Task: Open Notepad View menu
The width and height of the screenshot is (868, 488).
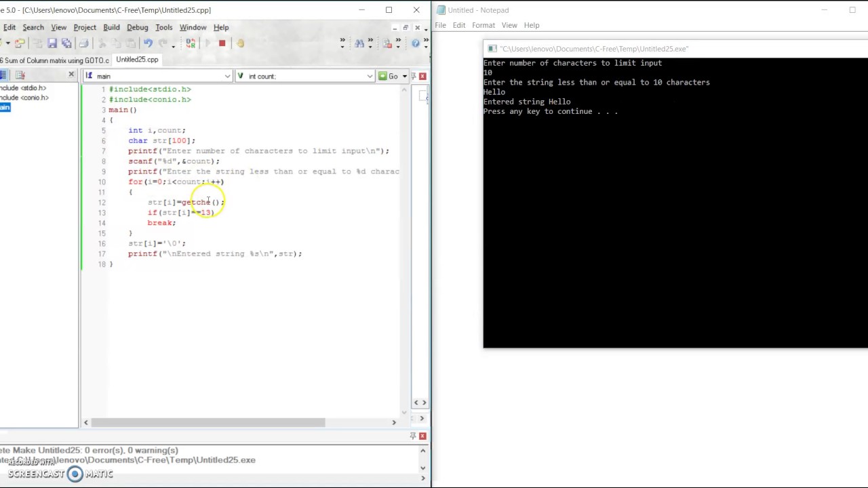Action: [509, 25]
